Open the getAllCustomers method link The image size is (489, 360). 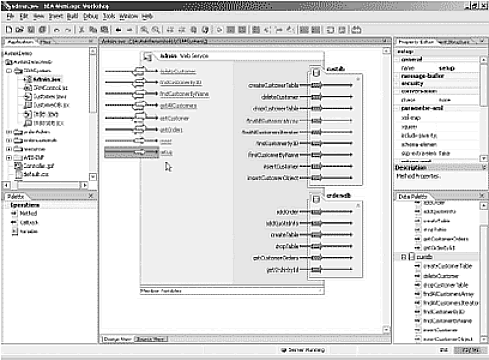[178, 105]
